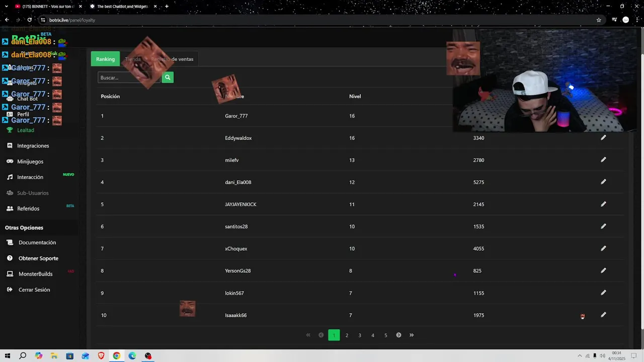This screenshot has height=362, width=644.
Task: Click the Interacción music note icon
Action: pyautogui.click(x=10, y=177)
